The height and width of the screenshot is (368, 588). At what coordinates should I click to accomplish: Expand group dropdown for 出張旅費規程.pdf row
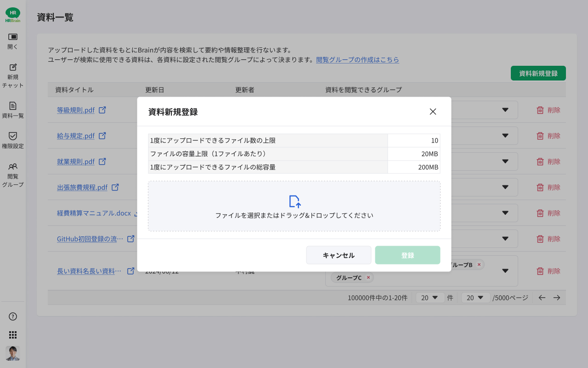point(505,187)
